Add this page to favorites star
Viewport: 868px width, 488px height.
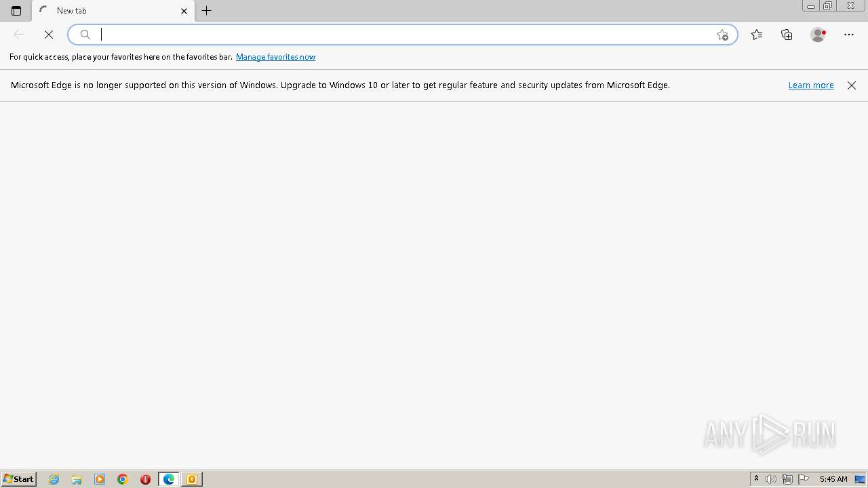click(x=722, y=35)
